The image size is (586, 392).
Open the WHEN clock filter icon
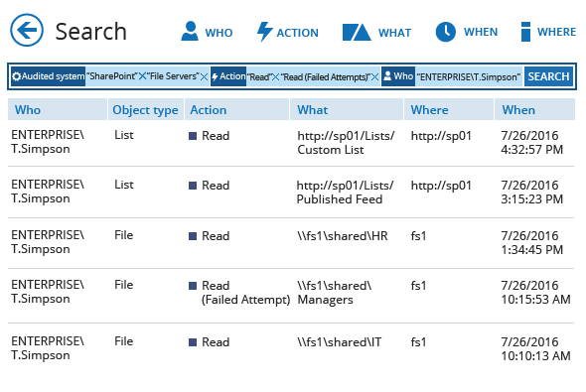click(446, 32)
